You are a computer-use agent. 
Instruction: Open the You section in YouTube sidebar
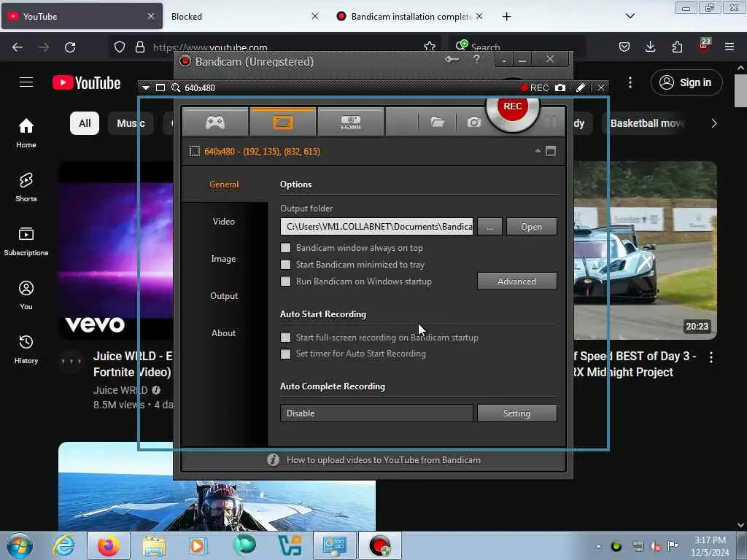tap(26, 295)
